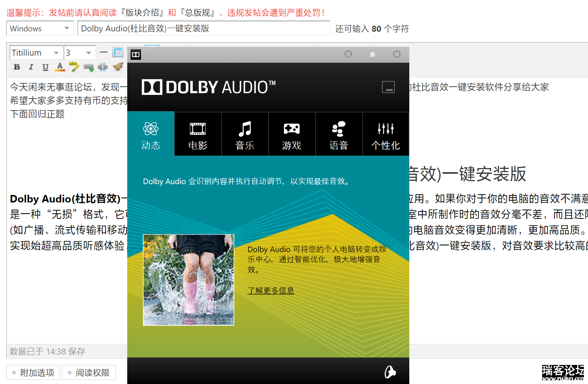Expand 阅读权限 read permission section
This screenshot has width=588, height=384.
89,372
